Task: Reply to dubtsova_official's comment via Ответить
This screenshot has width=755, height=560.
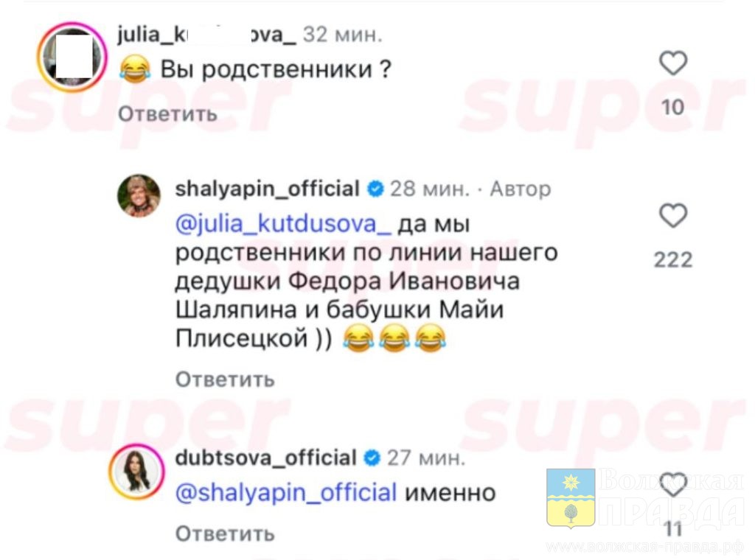Action: tap(225, 533)
